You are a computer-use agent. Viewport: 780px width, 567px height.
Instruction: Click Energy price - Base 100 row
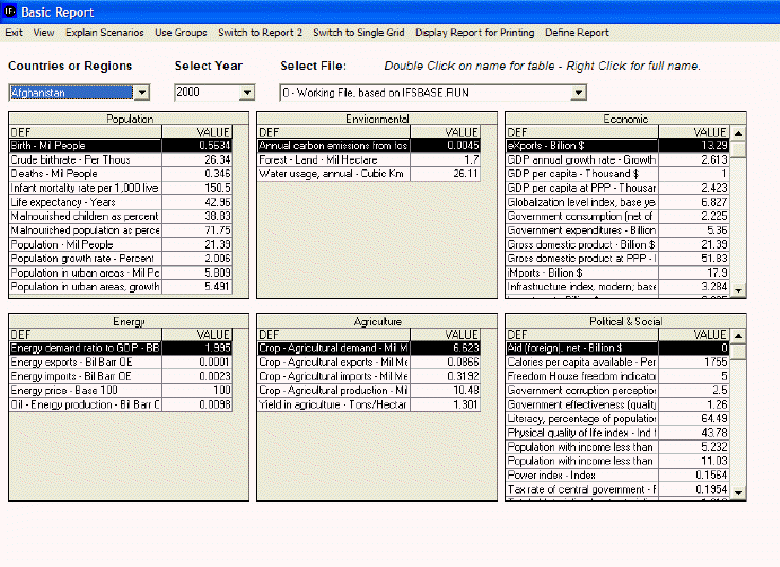coord(84,391)
